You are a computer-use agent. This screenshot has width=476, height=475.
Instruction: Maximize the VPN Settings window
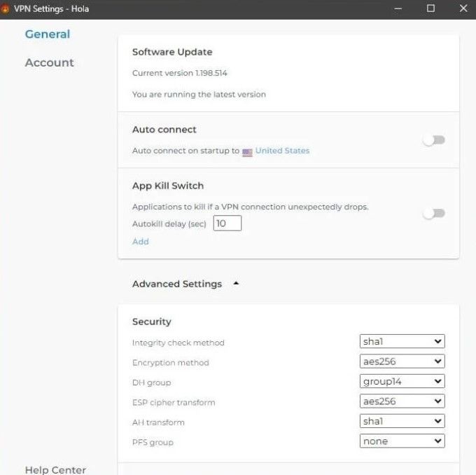pyautogui.click(x=430, y=8)
